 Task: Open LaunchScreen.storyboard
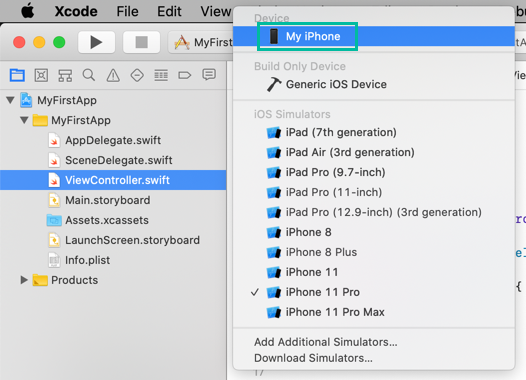point(124,240)
